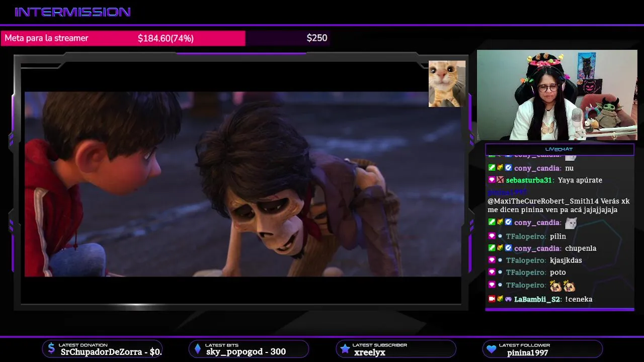This screenshot has width=644, height=362.
Task: Click the 'Meta para la streamer' label
Action: tap(46, 38)
